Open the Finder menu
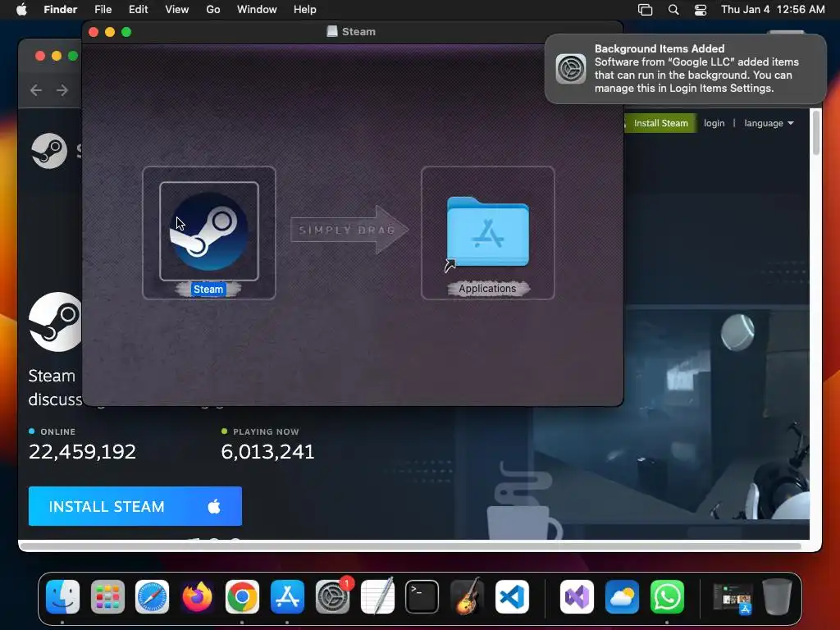Viewport: 840px width, 630px height. 61,10
